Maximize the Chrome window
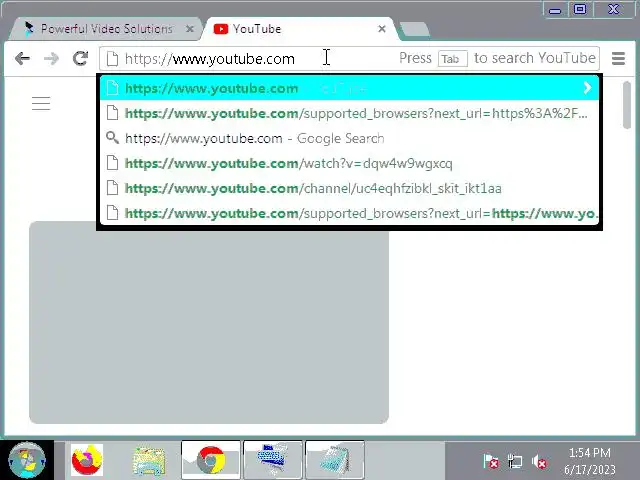 pyautogui.click(x=580, y=10)
